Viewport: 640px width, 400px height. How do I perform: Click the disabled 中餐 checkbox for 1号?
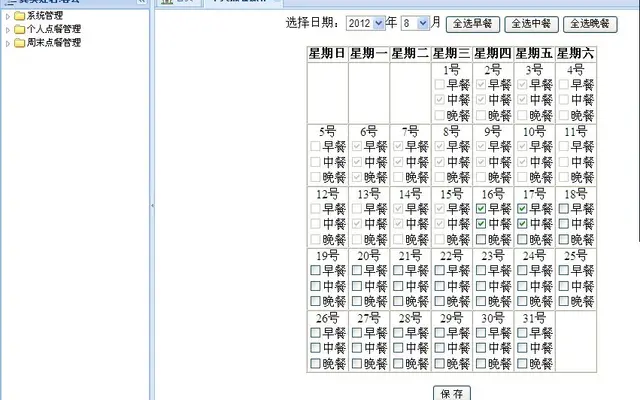440,100
